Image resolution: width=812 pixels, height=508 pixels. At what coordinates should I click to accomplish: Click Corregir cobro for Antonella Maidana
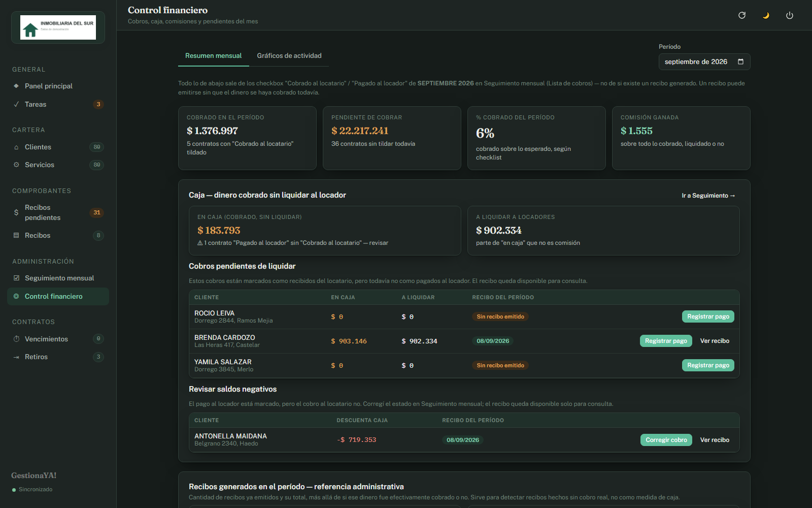(666, 440)
